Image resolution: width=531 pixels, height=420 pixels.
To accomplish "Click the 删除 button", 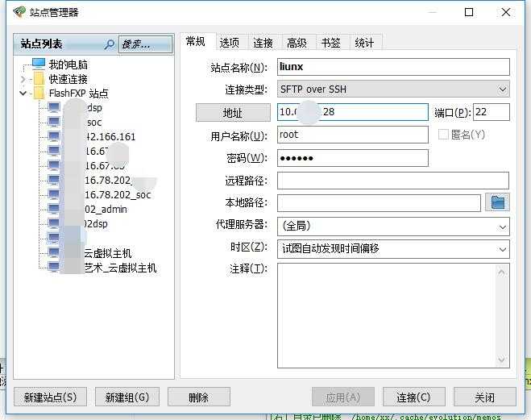I will [x=199, y=397].
